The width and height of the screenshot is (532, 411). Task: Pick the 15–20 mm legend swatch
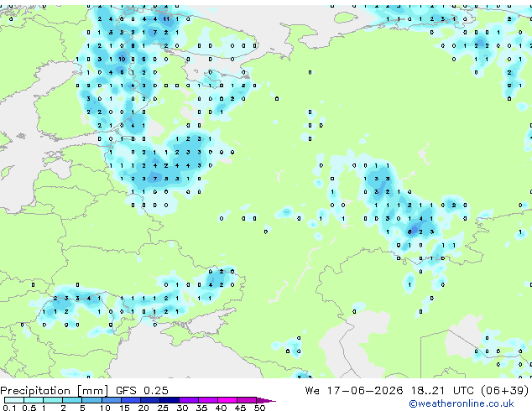(x=130, y=400)
